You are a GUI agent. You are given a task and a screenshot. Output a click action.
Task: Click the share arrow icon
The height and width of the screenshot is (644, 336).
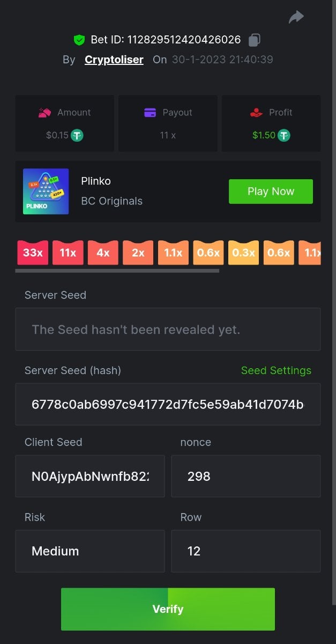(296, 17)
